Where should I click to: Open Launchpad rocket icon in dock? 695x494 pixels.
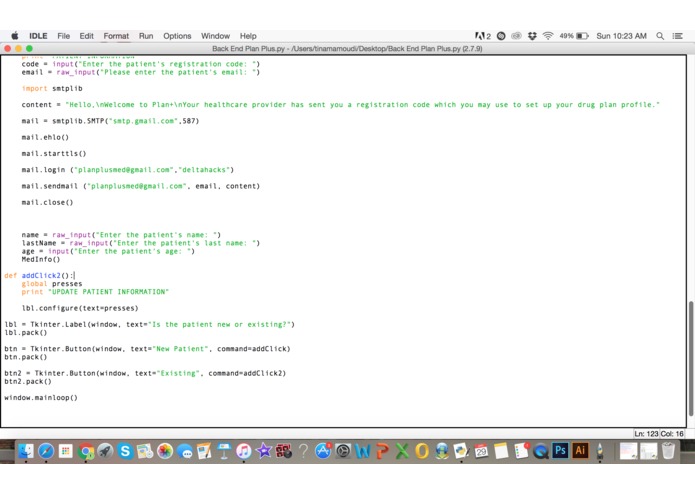click(105, 451)
